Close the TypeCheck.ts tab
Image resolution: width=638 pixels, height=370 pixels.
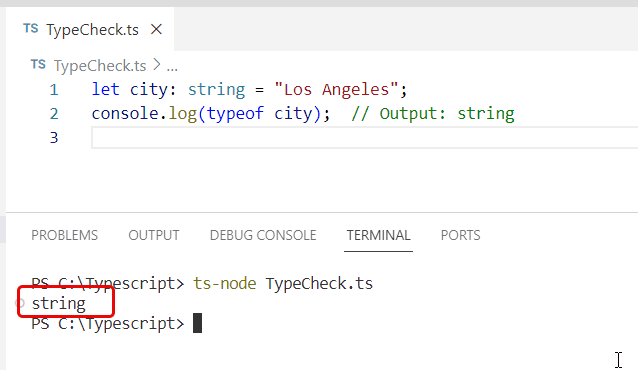[x=156, y=29]
